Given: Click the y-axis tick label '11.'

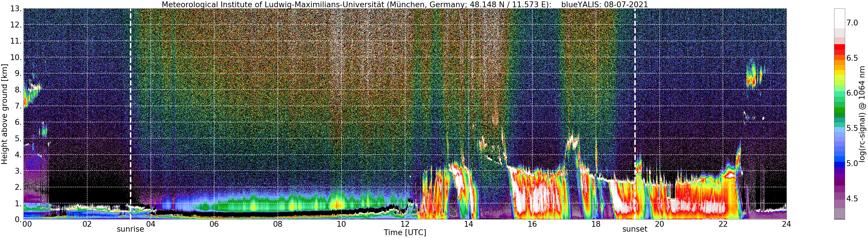Looking at the screenshot, I should tap(16, 41).
